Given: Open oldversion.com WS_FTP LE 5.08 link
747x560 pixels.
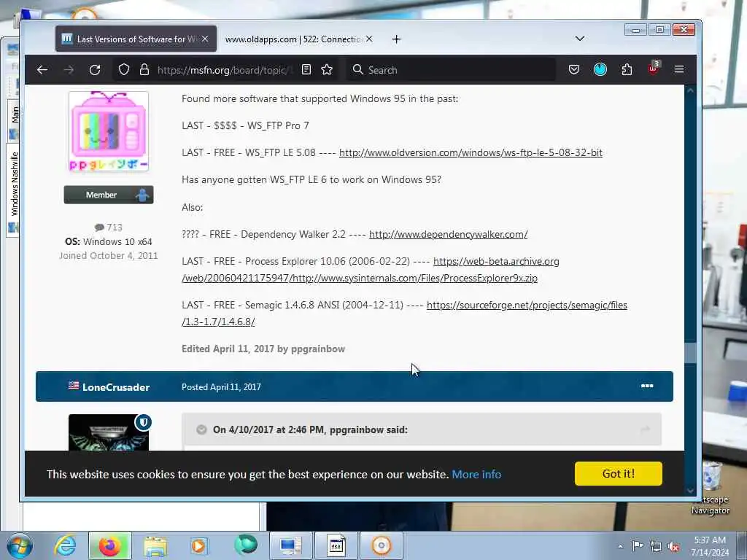Looking at the screenshot, I should tap(471, 153).
